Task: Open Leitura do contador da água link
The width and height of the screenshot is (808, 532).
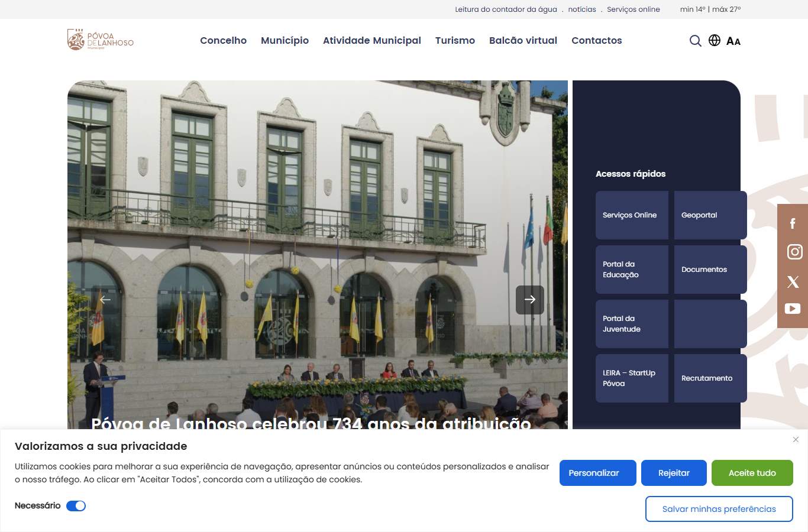Action: click(506, 9)
